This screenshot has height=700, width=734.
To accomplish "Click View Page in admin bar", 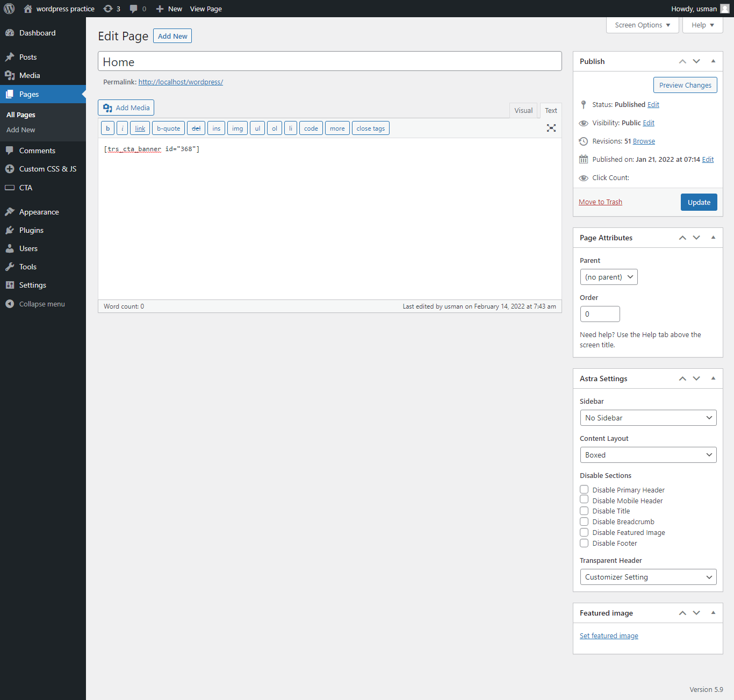I will tap(206, 9).
